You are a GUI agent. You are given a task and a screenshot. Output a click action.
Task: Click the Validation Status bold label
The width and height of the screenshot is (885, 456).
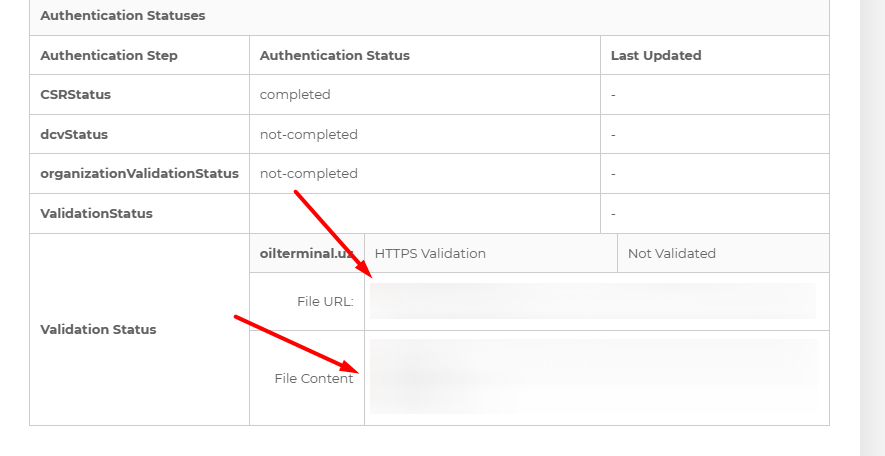[98, 329]
